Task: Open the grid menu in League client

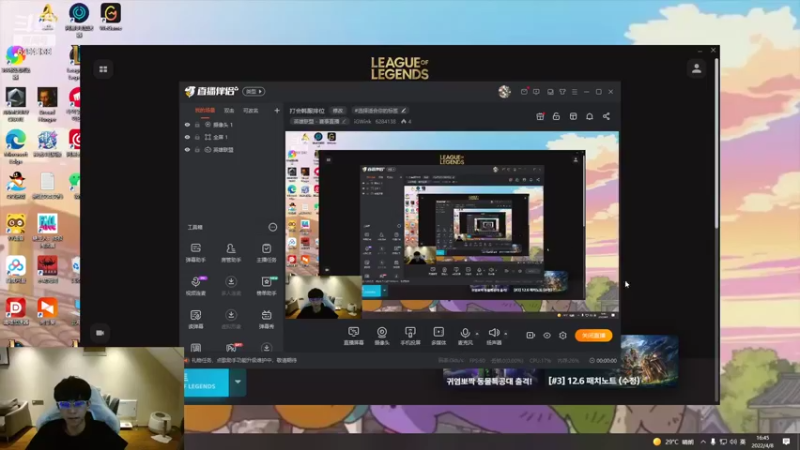Action: tap(103, 69)
